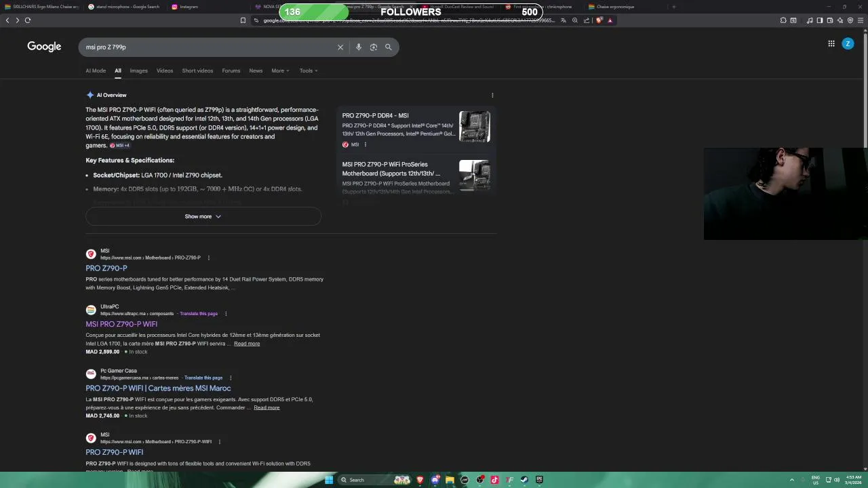
Task: Click PRO Z790-P DDR4 motherboard thumbnail
Action: pos(475,127)
